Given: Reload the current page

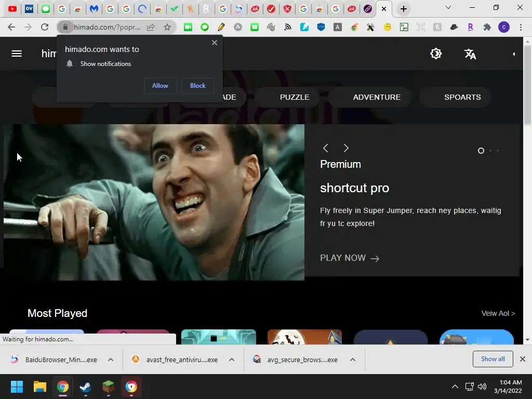Looking at the screenshot, I should point(45,27).
